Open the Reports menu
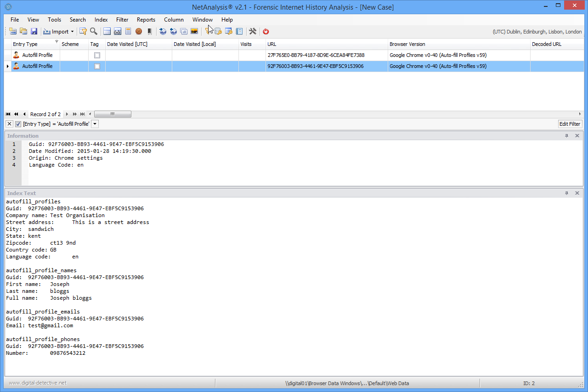The width and height of the screenshot is (588, 392). click(x=146, y=20)
